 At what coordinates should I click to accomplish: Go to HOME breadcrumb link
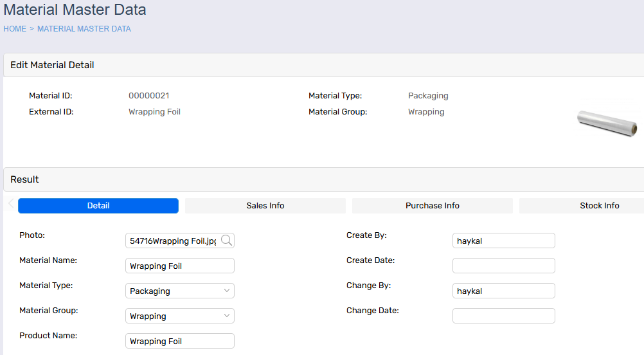tap(15, 29)
